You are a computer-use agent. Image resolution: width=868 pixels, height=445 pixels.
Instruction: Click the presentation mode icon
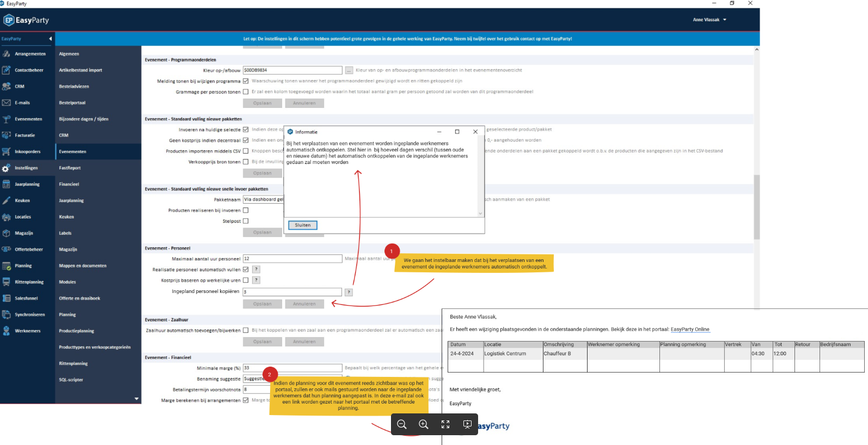coord(467,424)
